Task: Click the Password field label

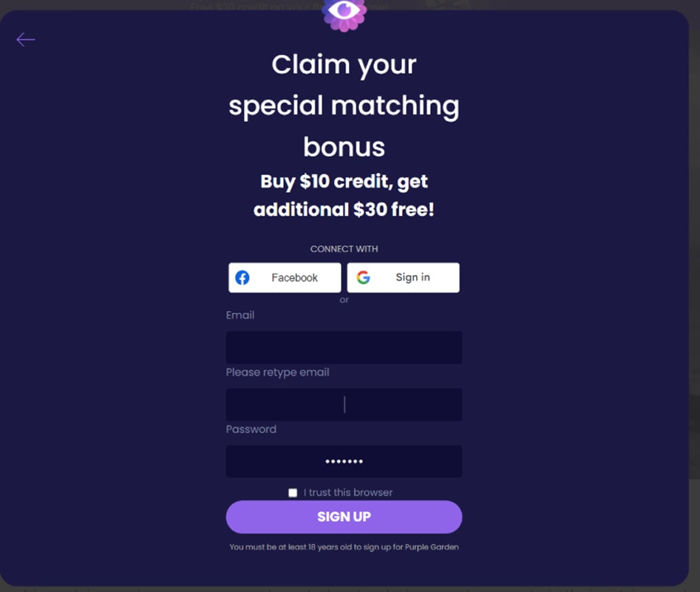Action: pyautogui.click(x=251, y=429)
